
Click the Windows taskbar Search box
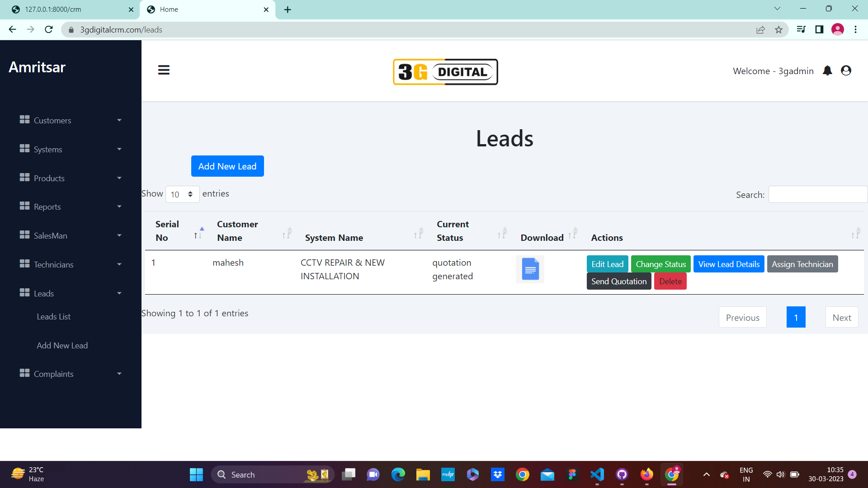coord(272,474)
